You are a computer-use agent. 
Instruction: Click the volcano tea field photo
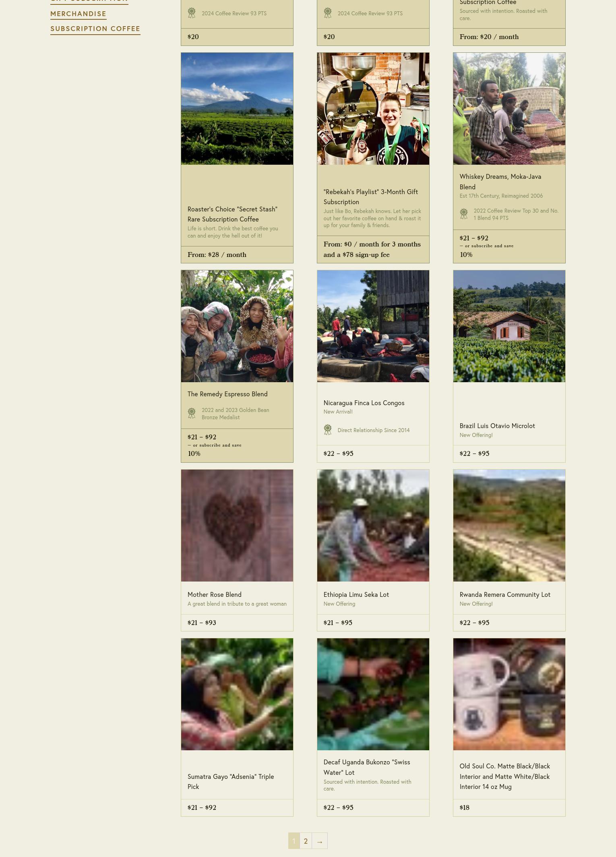237,109
